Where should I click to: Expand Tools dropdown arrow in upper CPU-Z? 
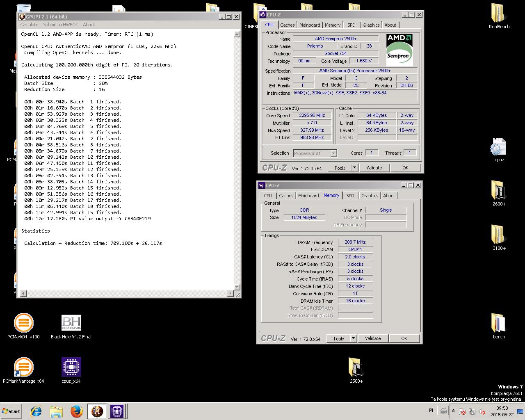tap(355, 168)
